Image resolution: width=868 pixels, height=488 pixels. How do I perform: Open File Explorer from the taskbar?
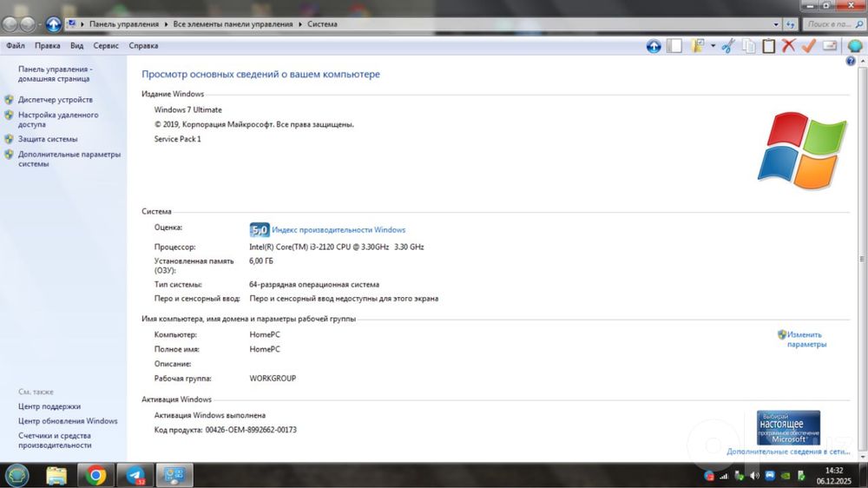56,475
